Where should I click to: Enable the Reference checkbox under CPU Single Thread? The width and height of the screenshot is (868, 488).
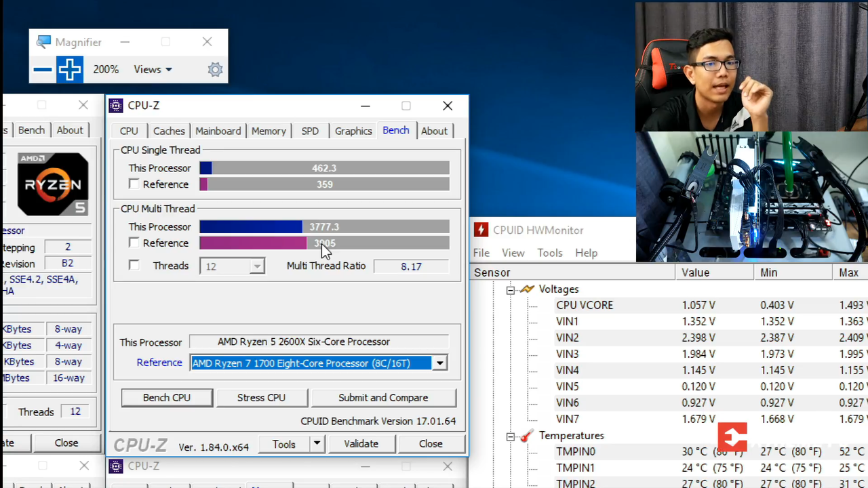(134, 184)
